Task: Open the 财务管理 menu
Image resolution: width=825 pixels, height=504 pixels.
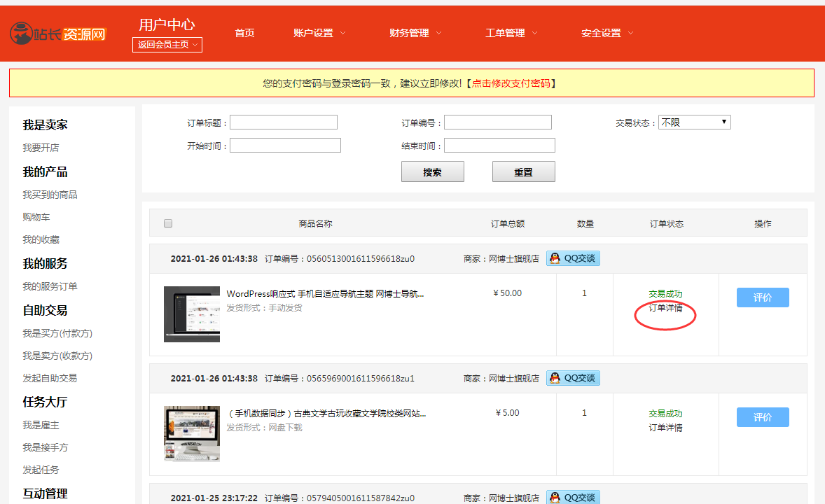Action: tap(415, 33)
